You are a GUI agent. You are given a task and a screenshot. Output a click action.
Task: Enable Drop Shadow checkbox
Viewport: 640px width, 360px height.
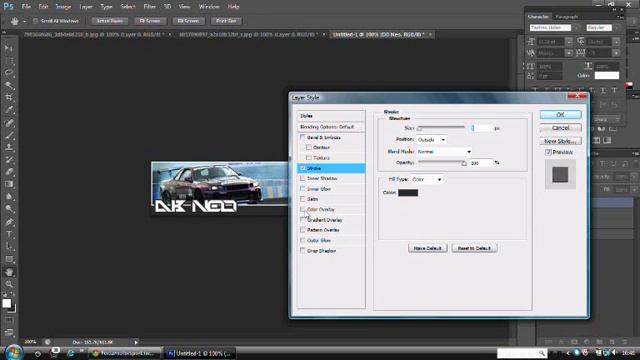pos(302,251)
